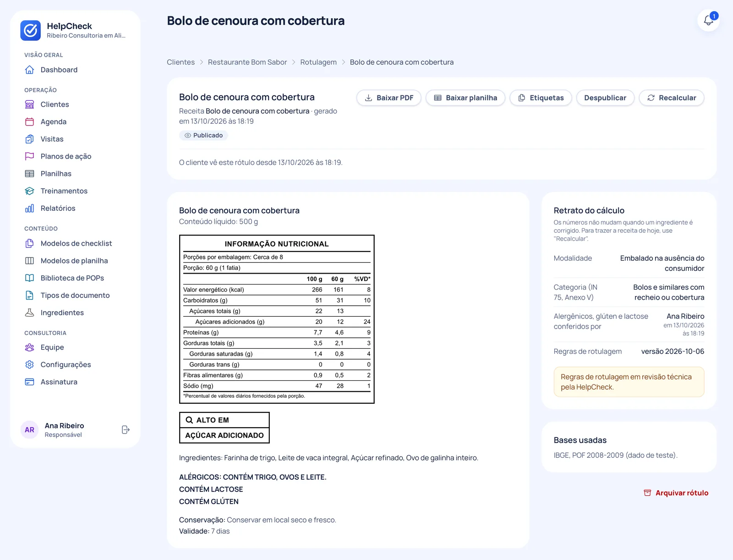Click the Relatórios bar chart icon
The height and width of the screenshot is (560, 733).
pos(29,209)
